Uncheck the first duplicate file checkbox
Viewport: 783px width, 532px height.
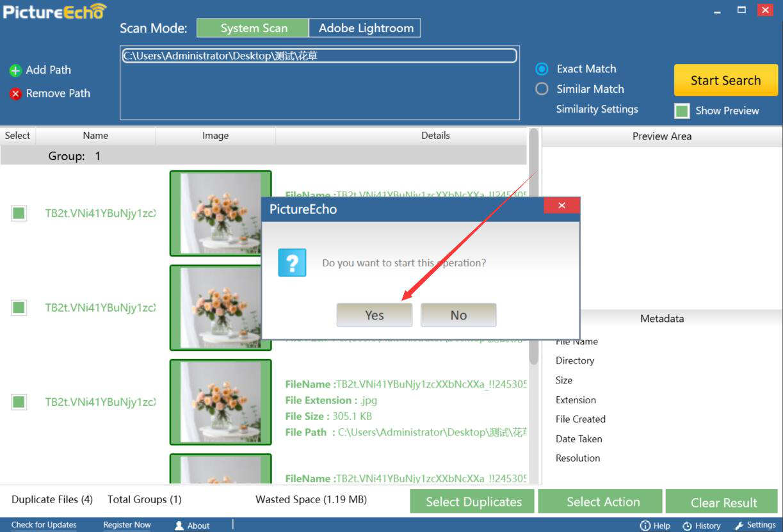[x=19, y=213]
